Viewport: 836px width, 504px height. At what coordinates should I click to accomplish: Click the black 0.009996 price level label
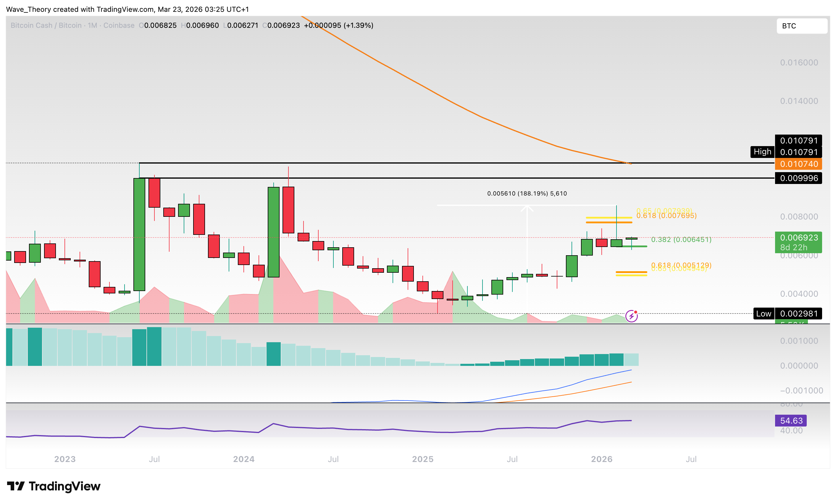[x=798, y=178]
